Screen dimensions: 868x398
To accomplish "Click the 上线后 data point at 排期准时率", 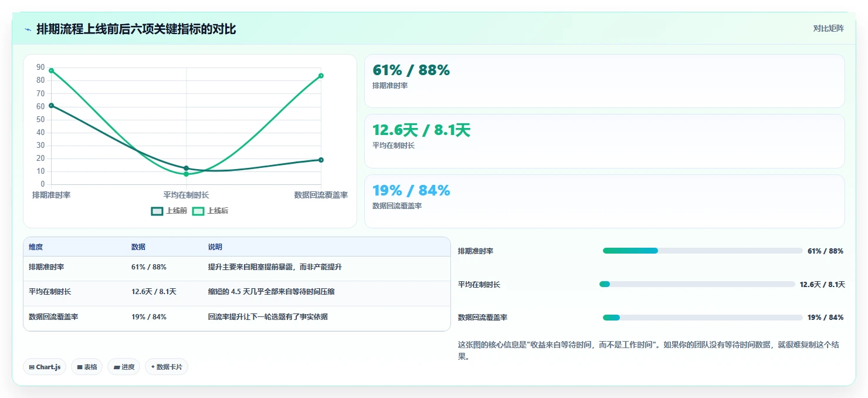I will (x=52, y=70).
